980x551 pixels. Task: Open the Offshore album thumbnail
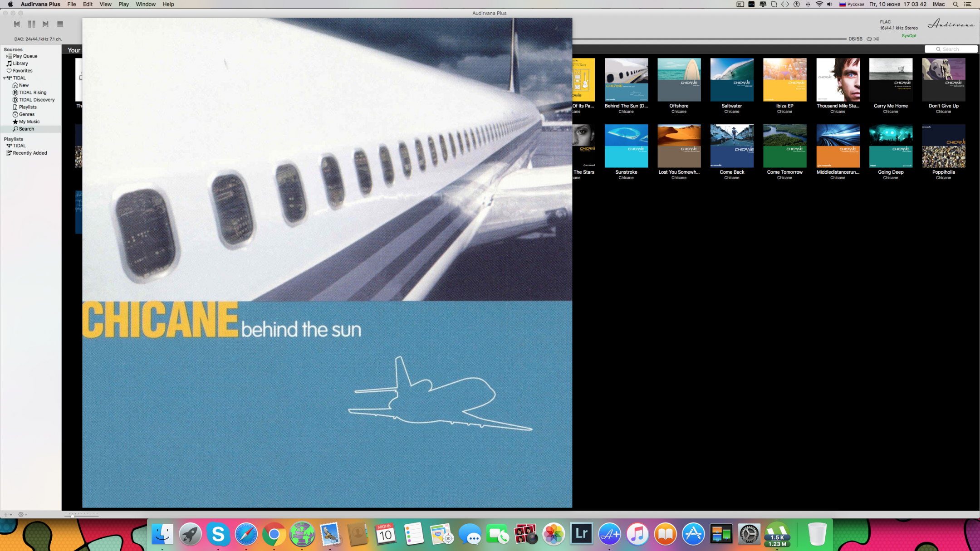pyautogui.click(x=679, y=79)
